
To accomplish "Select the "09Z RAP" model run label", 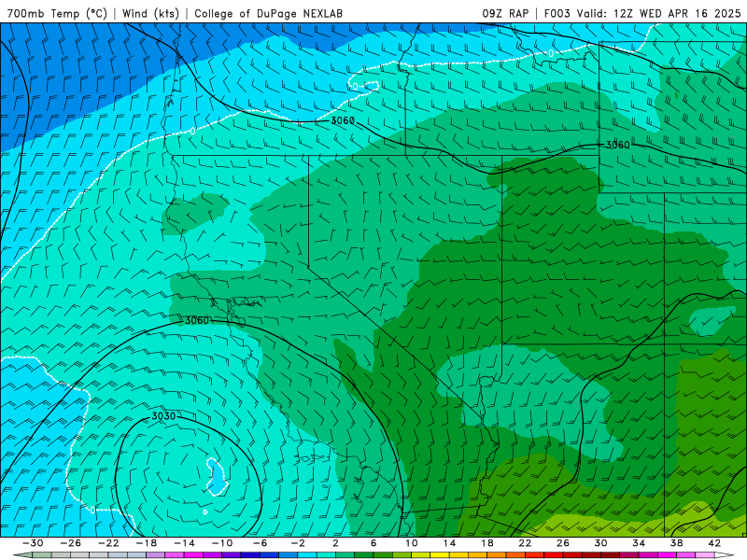I will pyautogui.click(x=505, y=13).
